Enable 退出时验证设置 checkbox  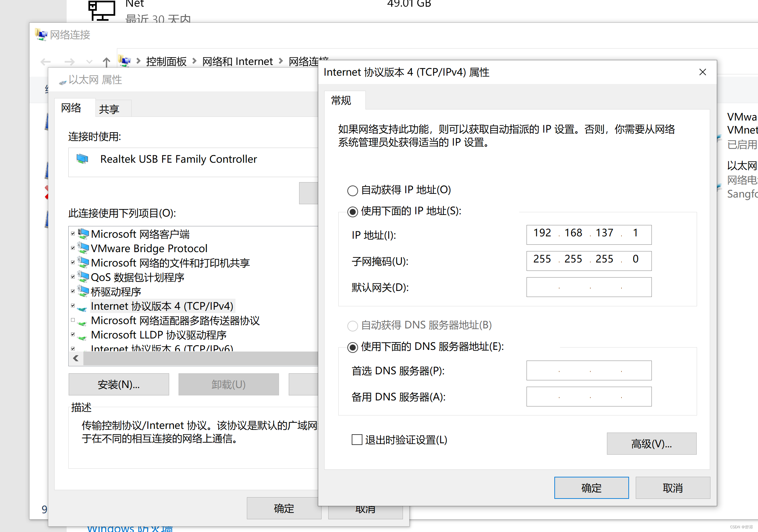pos(357,440)
